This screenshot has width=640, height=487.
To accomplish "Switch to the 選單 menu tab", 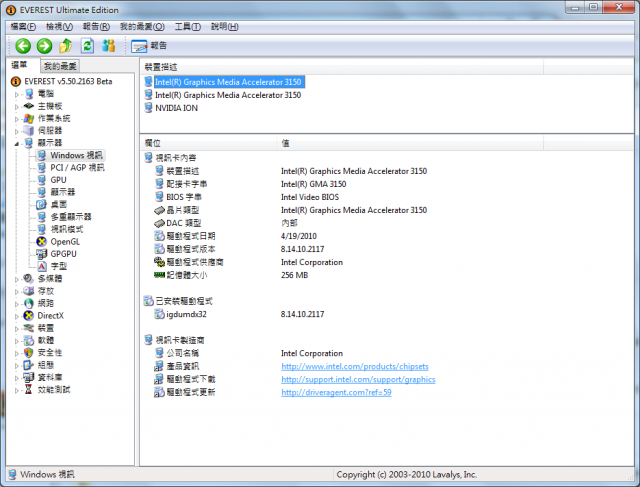I will [19, 65].
